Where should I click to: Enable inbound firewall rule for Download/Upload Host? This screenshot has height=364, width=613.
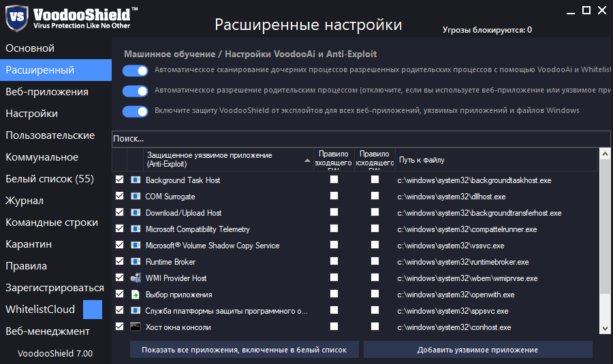(x=334, y=212)
